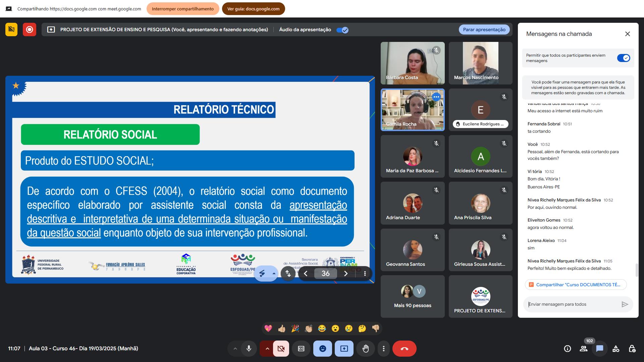Click the raise hand icon
Viewport: 644px width, 362px height.
click(365, 349)
